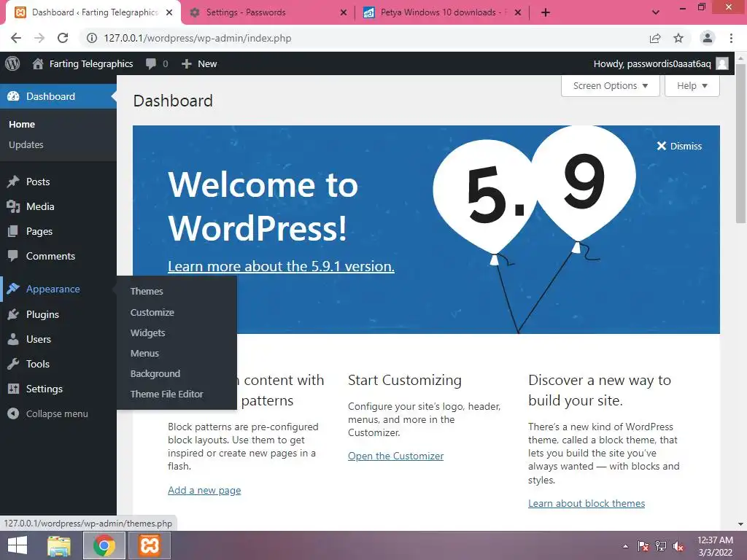The image size is (747, 560).
Task: Click the home icon beside Farting Telegraphics
Action: [x=38, y=64]
